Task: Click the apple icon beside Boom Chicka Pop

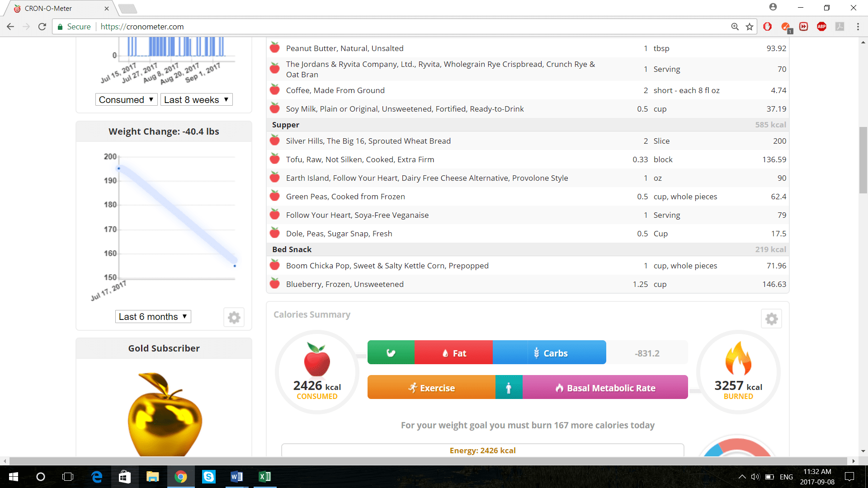Action: [x=274, y=265]
